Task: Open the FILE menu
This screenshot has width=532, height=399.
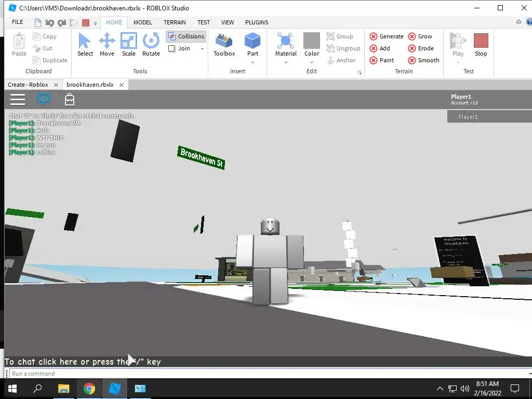Action: coord(17,22)
